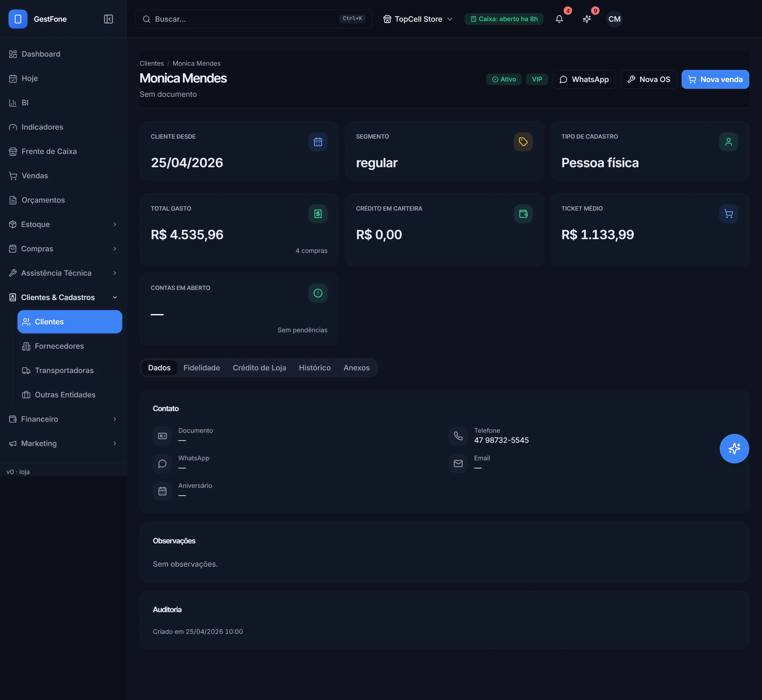Expand Assistência Técnica menu

point(63,273)
